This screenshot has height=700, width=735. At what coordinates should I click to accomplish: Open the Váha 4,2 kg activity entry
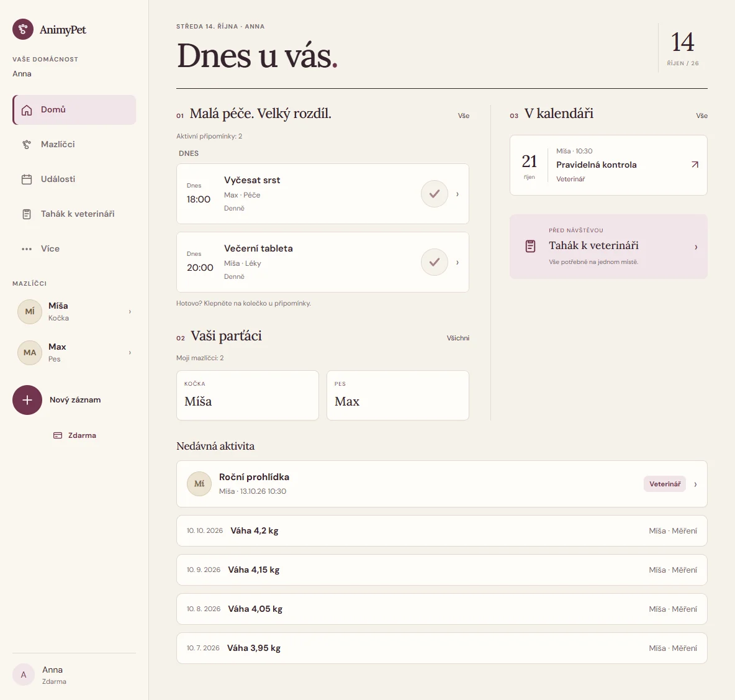[441, 530]
